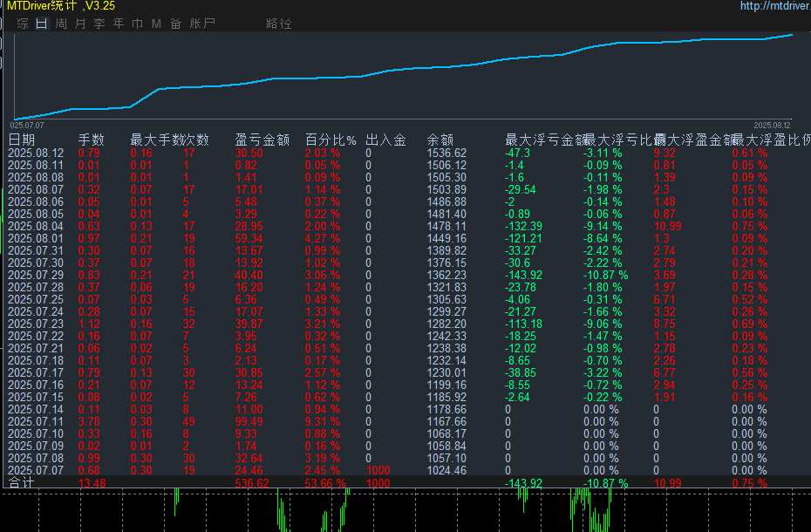Click trade count 49 in 2025.07.11 row
Screen dimensions: 811x532
click(x=188, y=422)
